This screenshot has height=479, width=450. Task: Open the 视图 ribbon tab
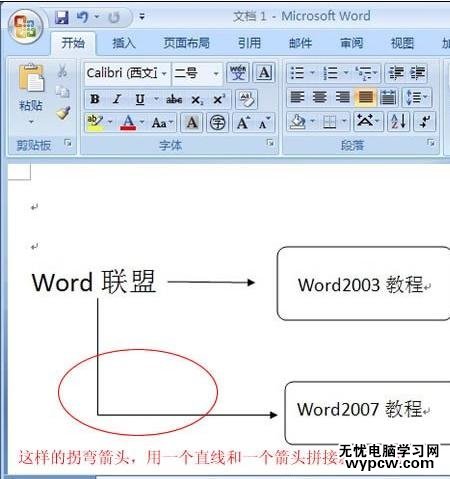(402, 43)
